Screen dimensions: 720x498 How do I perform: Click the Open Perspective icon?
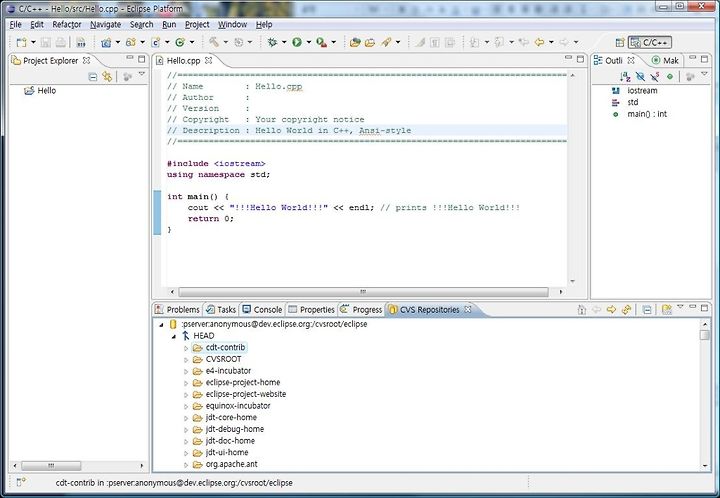(x=619, y=43)
